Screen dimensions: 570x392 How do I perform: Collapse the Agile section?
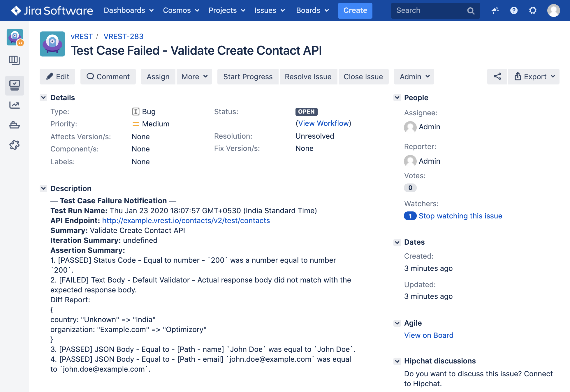[x=397, y=323]
